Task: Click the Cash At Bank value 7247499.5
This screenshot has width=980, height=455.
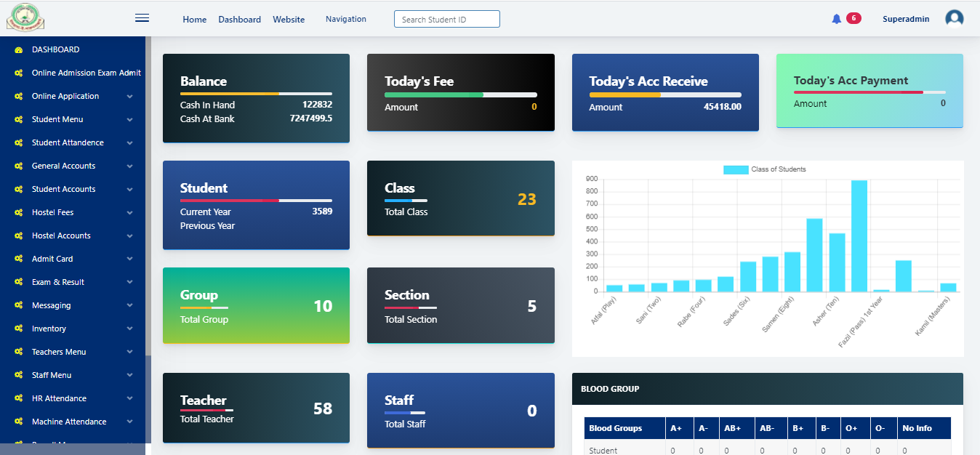Action: (x=311, y=118)
